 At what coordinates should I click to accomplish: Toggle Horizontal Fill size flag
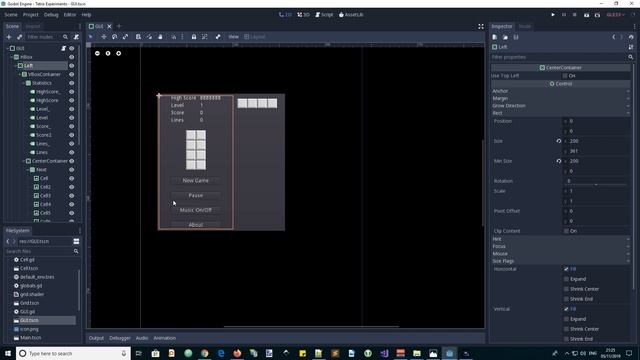coord(566,269)
